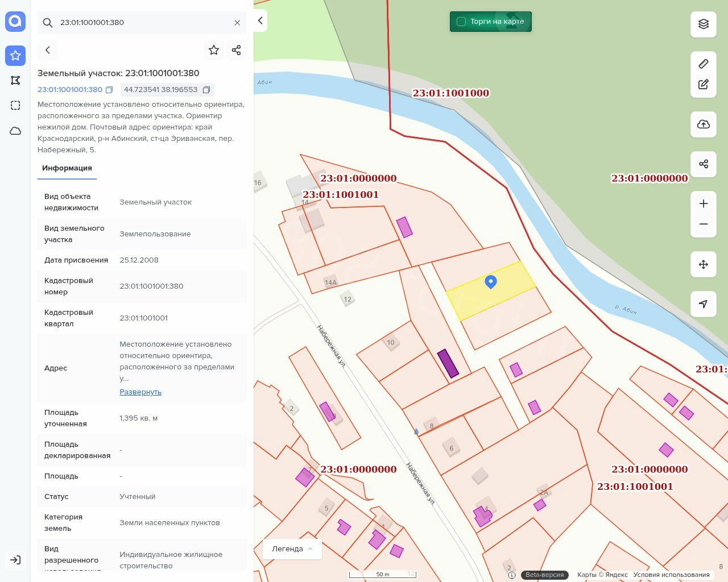This screenshot has width=728, height=582.
Task: Zoom in on the map
Action: 704,203
